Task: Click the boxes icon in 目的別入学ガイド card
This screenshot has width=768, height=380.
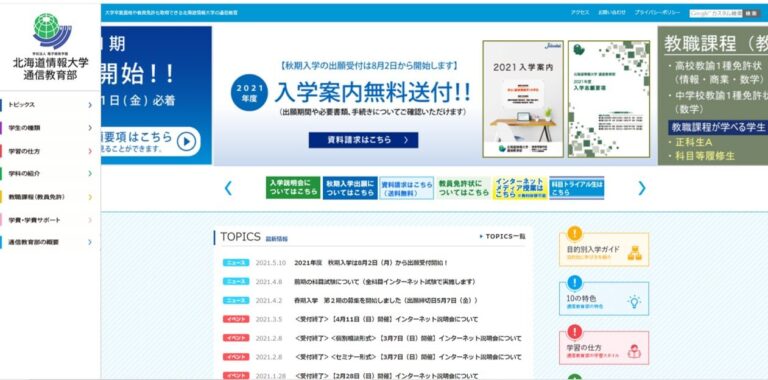Action: [x=634, y=253]
